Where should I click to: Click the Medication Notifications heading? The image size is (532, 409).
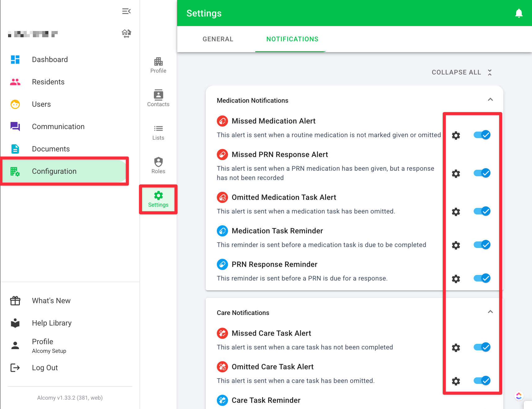pos(253,101)
